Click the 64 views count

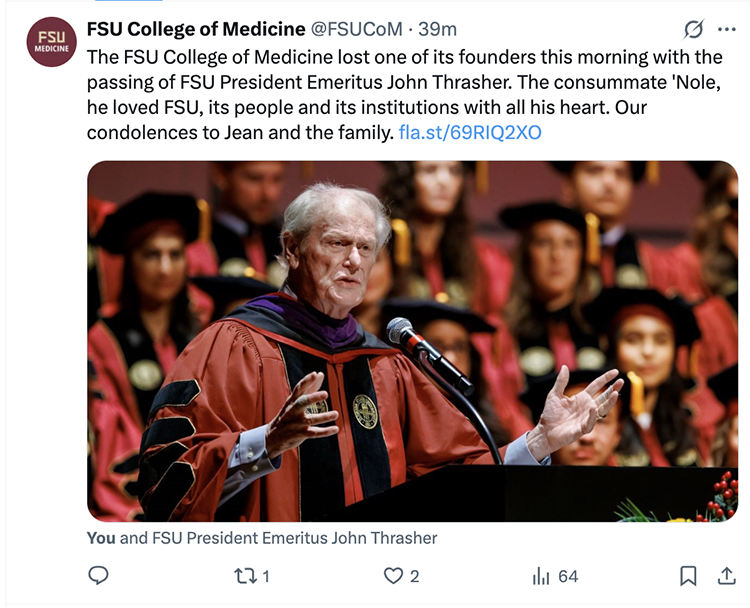pyautogui.click(x=568, y=576)
